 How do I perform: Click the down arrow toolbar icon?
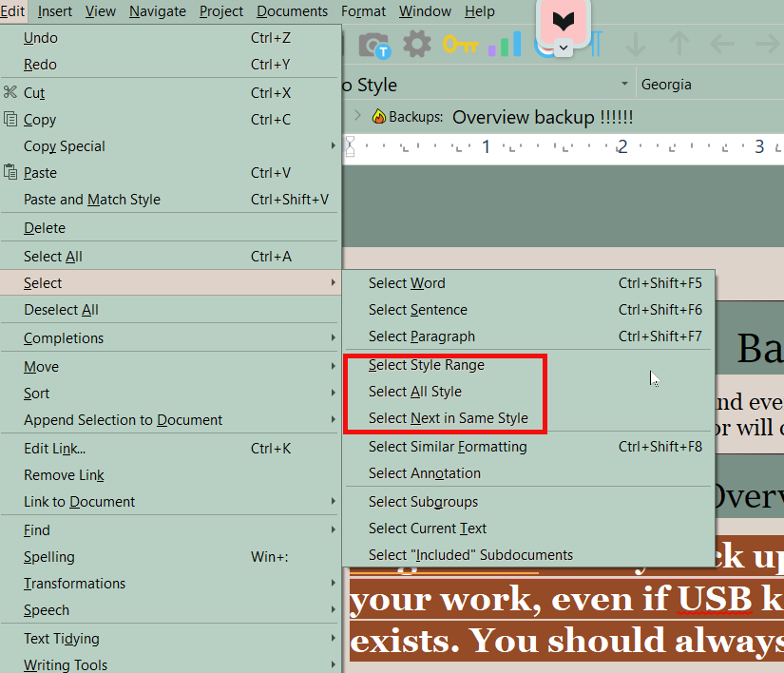coord(635,44)
